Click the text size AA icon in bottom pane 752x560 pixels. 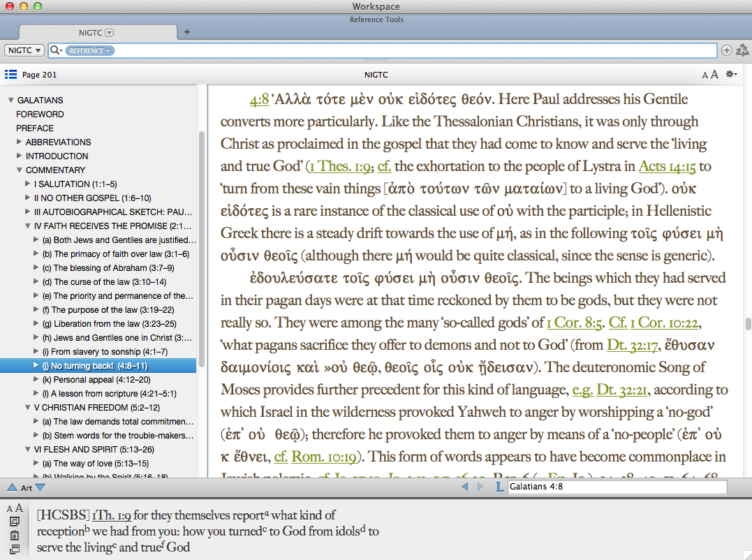(x=15, y=508)
